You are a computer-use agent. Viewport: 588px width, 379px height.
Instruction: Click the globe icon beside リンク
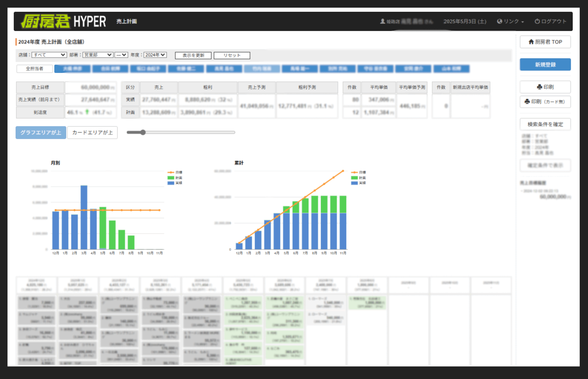point(499,21)
